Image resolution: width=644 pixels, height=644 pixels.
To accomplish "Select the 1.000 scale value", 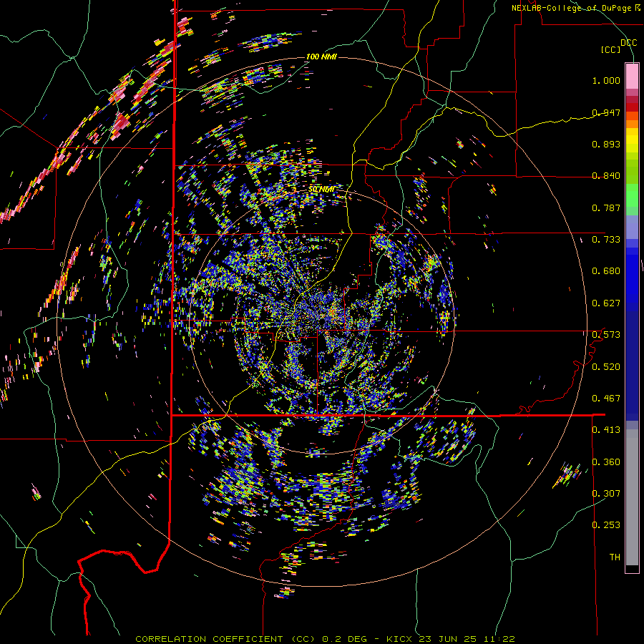I will [606, 80].
